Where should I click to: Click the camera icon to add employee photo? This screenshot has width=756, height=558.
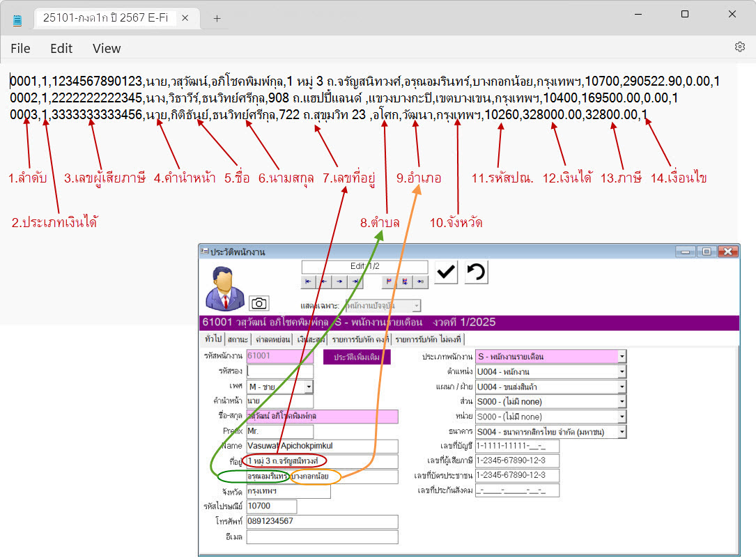point(260,302)
